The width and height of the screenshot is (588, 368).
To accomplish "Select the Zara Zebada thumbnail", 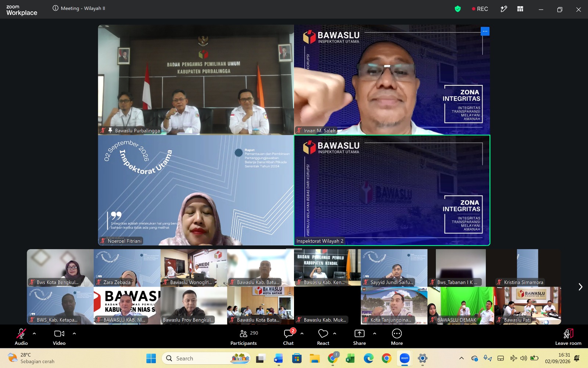I will 127,268.
